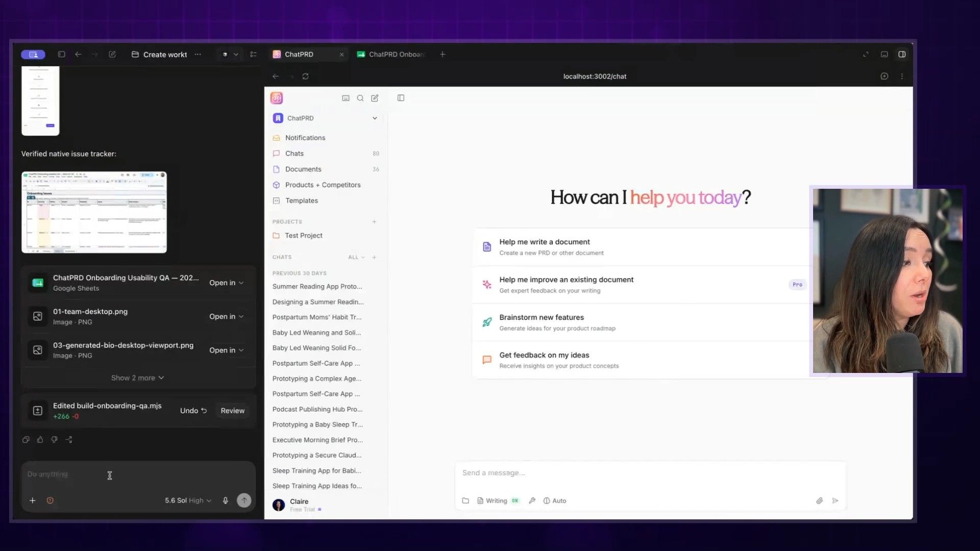Open the three-dot menu next to Create workt
The height and width of the screenshot is (551, 980).
click(x=198, y=54)
